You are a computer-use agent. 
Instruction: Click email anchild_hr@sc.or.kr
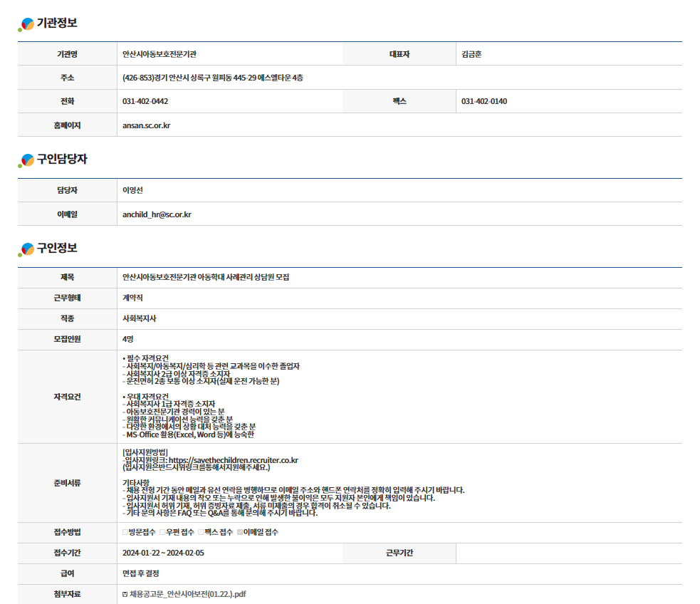pos(157,214)
